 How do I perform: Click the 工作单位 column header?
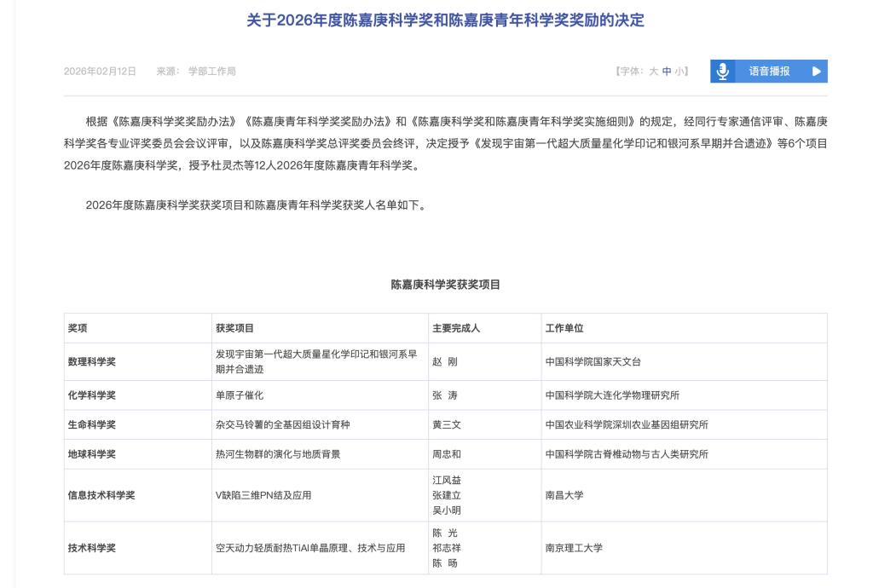564,328
